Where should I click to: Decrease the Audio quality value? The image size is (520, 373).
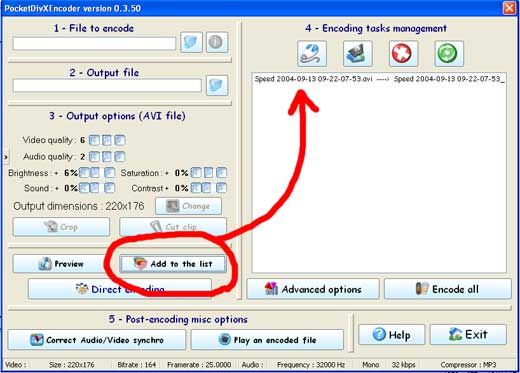pyautogui.click(x=94, y=156)
